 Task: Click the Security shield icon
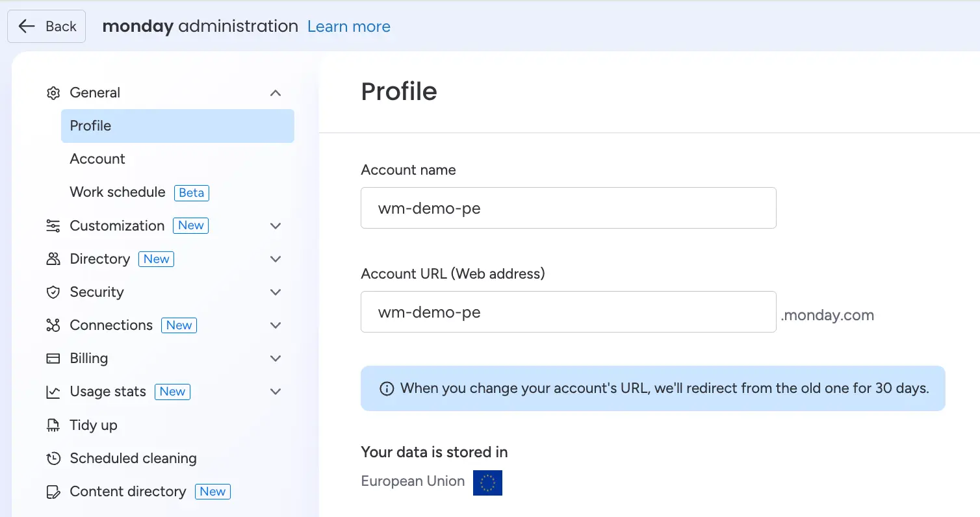53,292
